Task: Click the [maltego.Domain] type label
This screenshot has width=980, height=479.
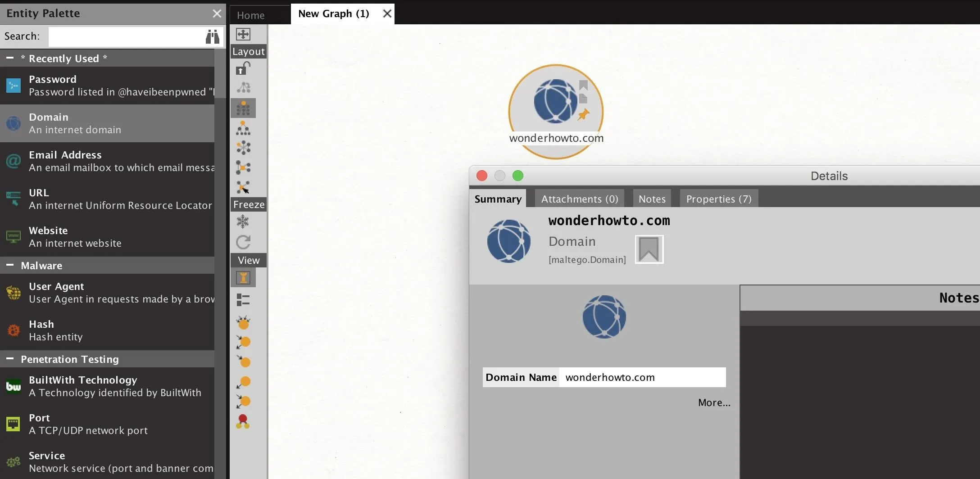Action: pos(587,260)
